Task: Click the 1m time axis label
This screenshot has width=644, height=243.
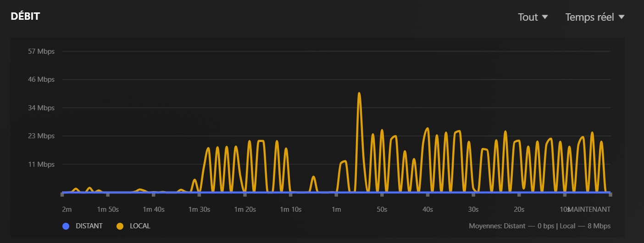Action: [x=336, y=209]
